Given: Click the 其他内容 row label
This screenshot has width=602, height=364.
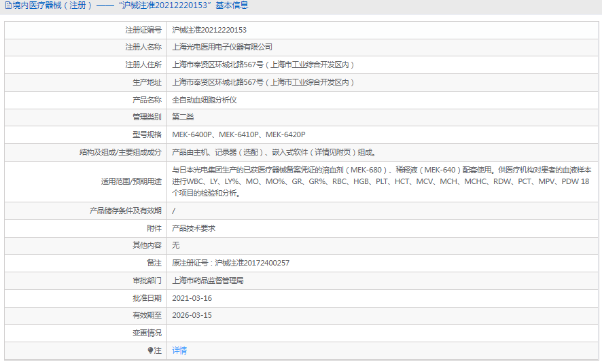Looking at the screenshot, I should click(147, 245).
